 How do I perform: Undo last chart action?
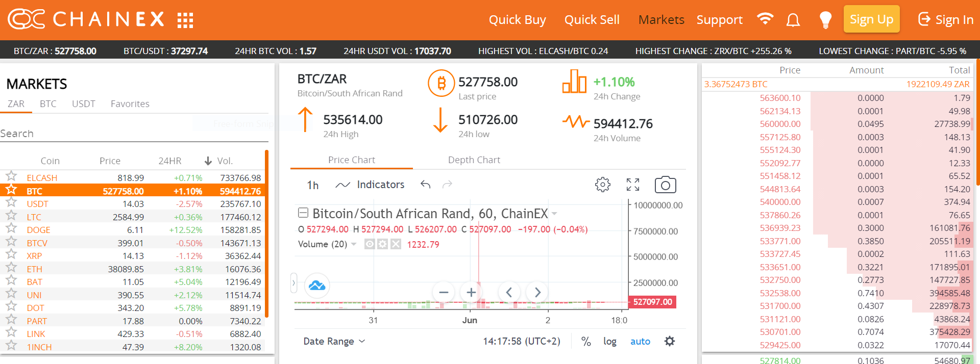coord(426,184)
